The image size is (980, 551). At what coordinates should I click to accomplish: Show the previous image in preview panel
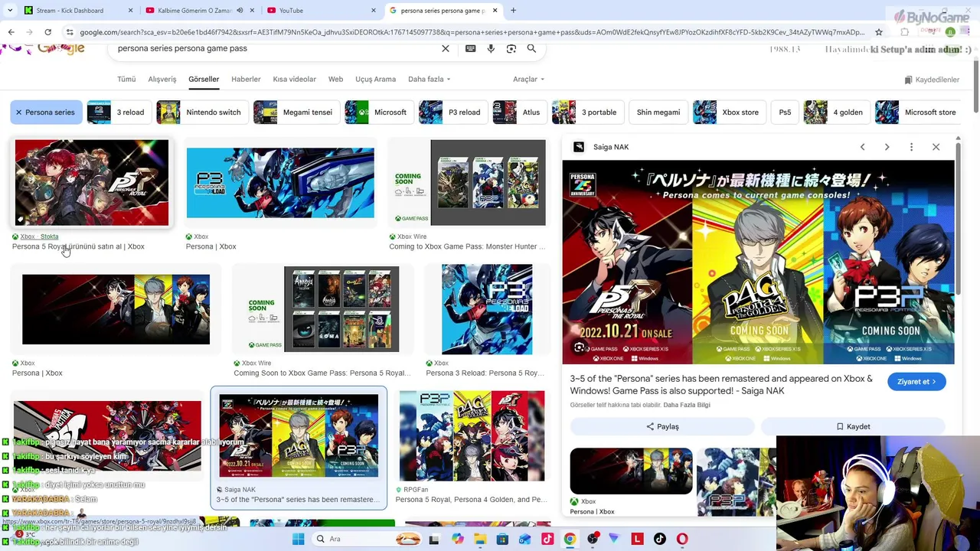pos(862,147)
